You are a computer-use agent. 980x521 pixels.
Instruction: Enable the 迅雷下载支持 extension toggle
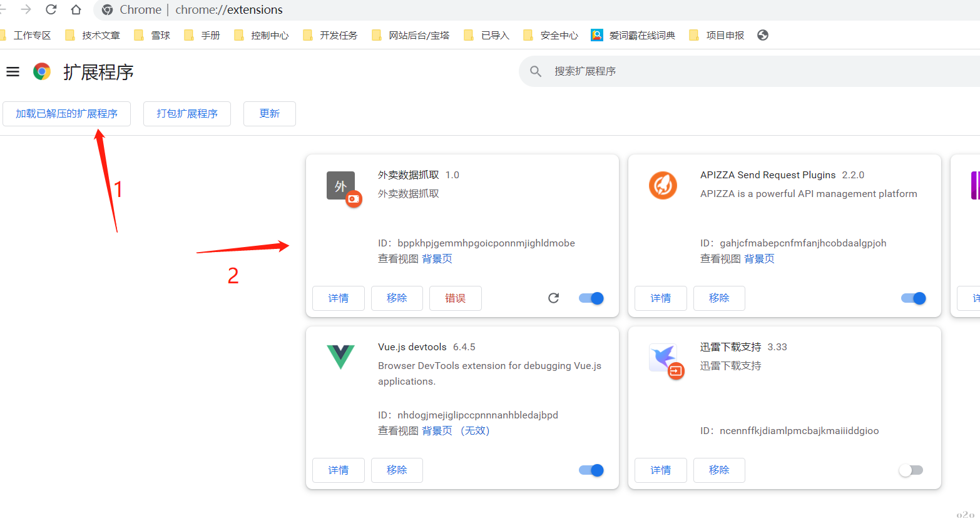tap(911, 470)
